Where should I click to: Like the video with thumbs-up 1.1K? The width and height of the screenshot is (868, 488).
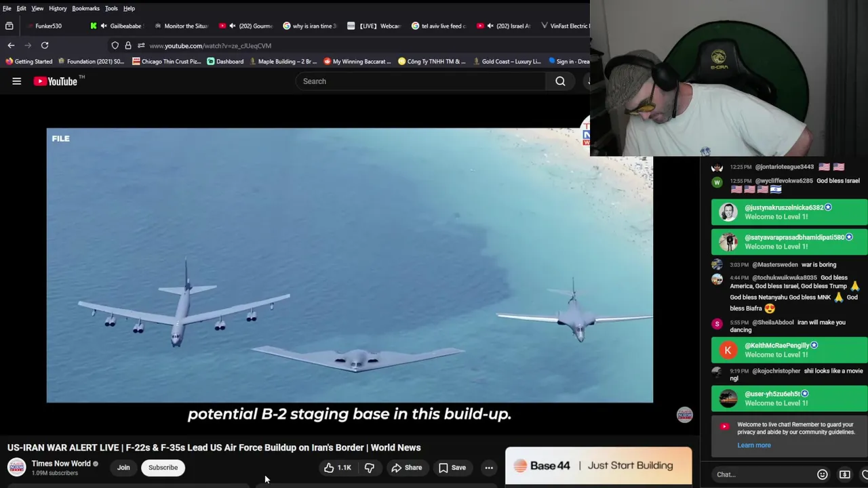pos(337,468)
